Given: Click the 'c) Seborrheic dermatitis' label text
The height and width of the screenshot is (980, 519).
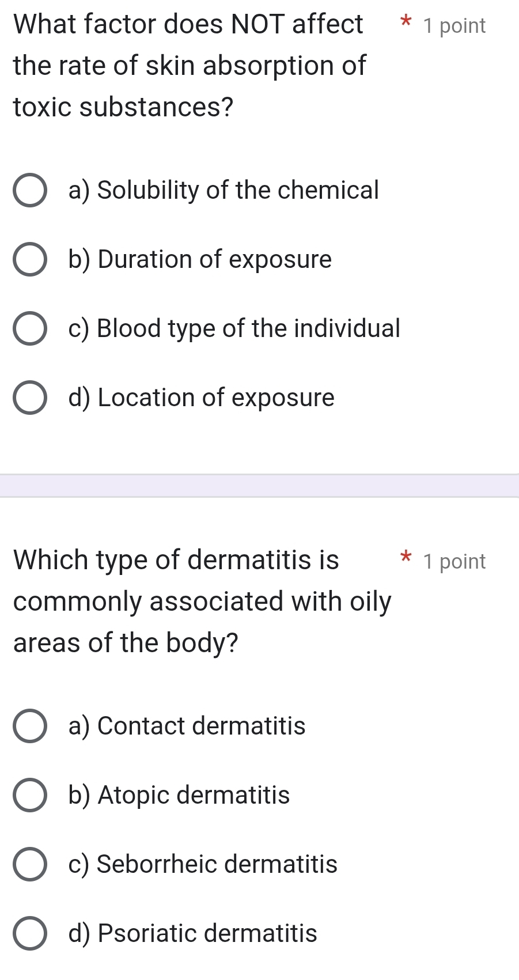Looking at the screenshot, I should (x=203, y=864).
